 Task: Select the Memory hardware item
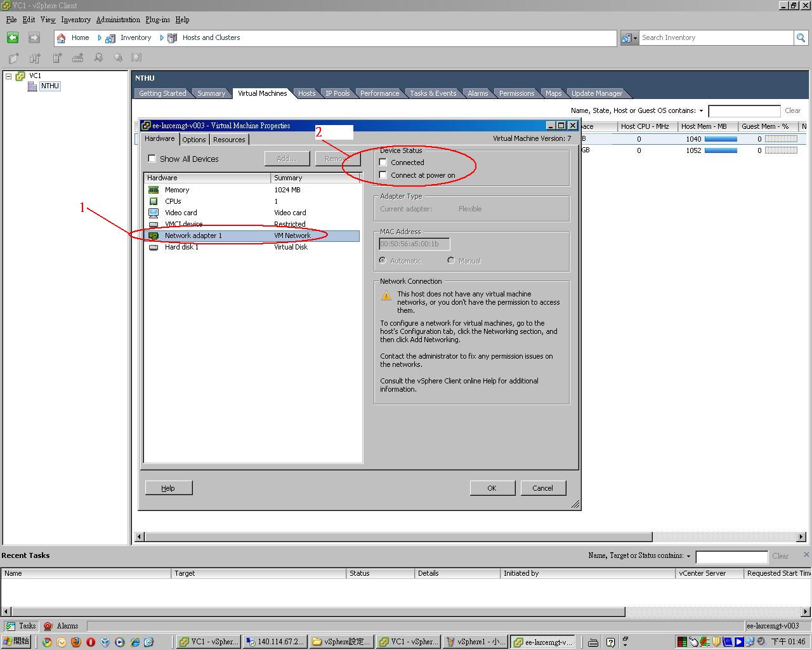[x=176, y=190]
